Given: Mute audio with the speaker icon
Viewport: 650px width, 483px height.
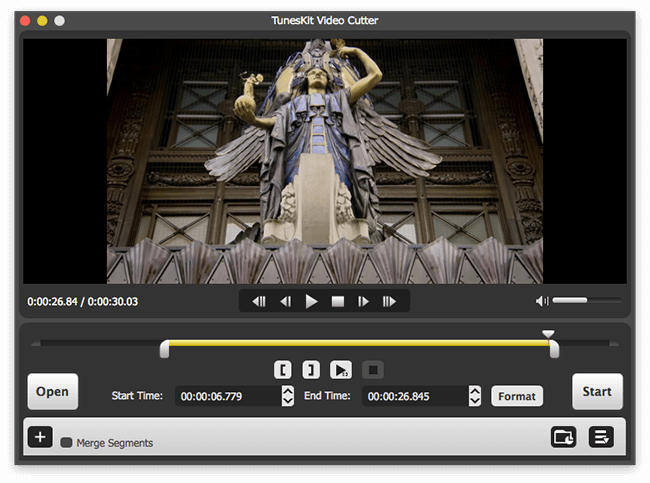Looking at the screenshot, I should 542,301.
